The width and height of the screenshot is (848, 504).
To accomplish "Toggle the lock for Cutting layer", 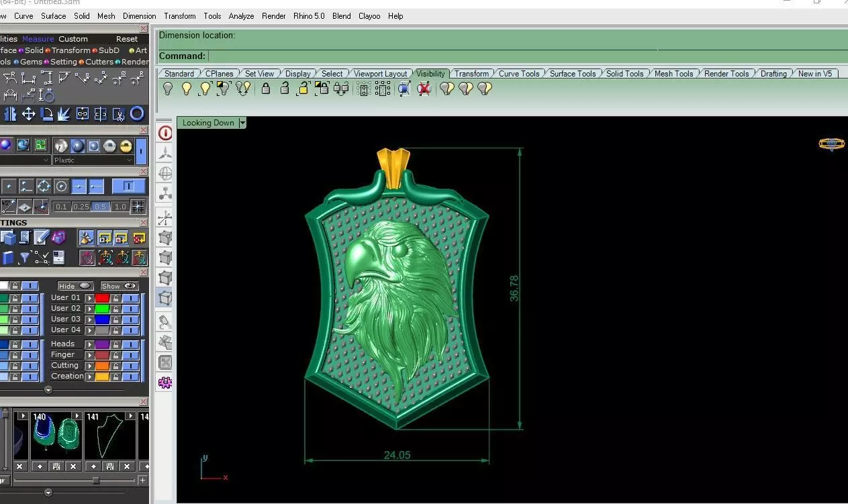I will pyautogui.click(x=116, y=366).
